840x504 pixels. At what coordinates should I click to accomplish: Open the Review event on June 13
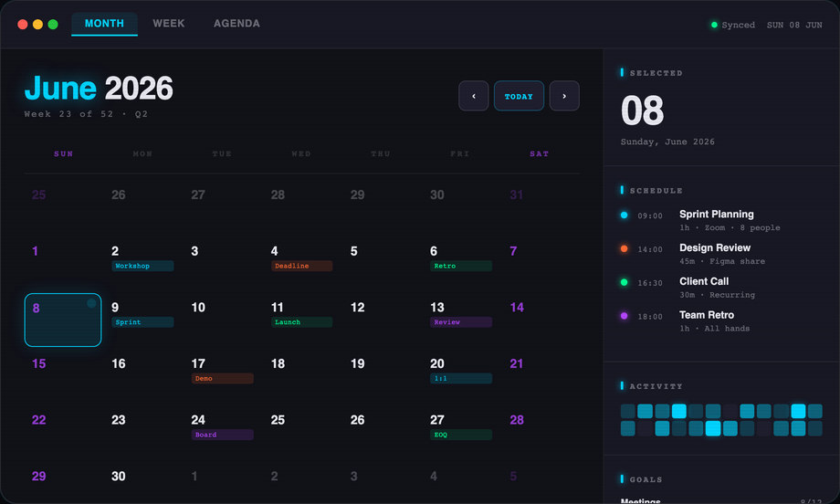(461, 322)
